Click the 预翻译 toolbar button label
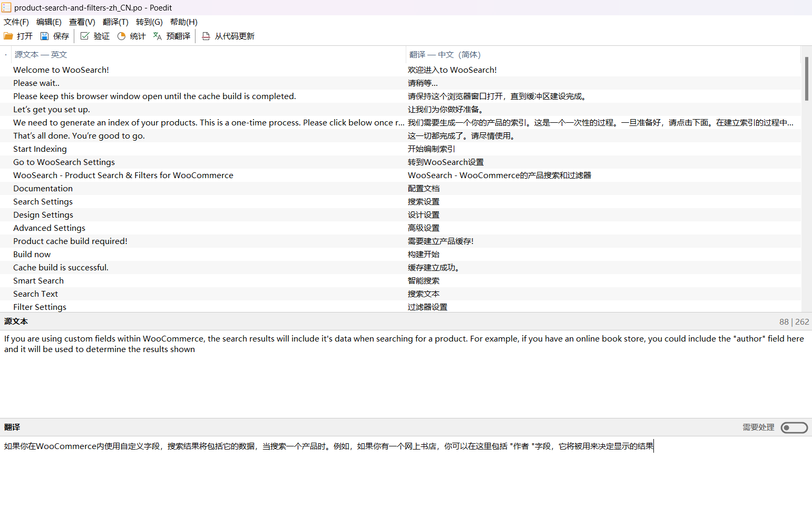The height and width of the screenshot is (507, 812). pos(178,36)
